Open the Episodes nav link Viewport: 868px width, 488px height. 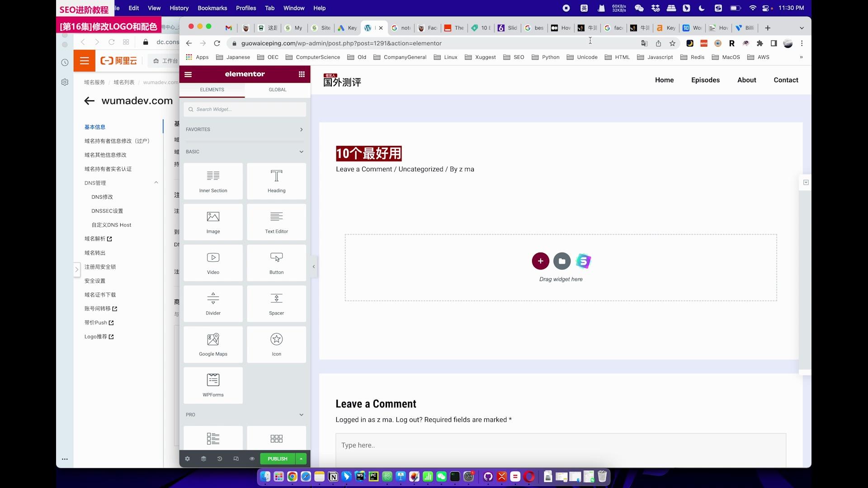point(705,80)
